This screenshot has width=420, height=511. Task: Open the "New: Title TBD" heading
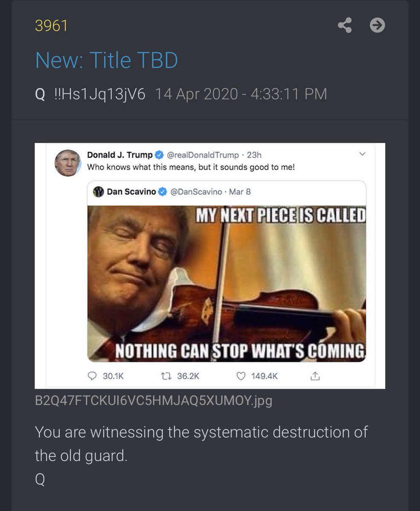(106, 60)
